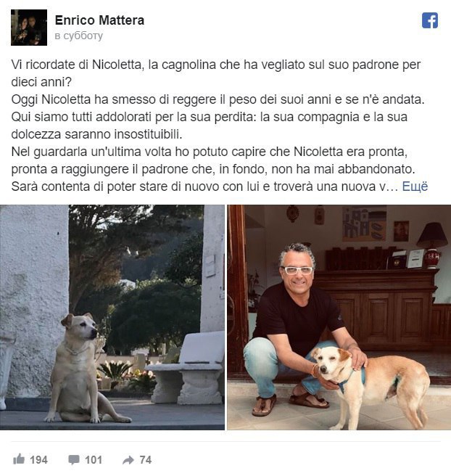The image size is (451, 476).
Task: Open the photo of the man petting the dog
Action: pyautogui.click(x=339, y=317)
